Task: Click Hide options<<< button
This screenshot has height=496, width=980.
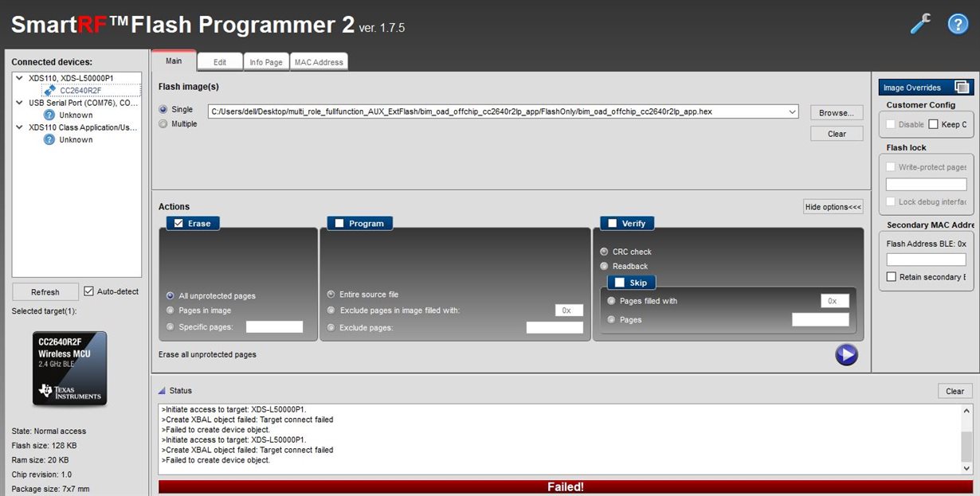Action: 833,207
